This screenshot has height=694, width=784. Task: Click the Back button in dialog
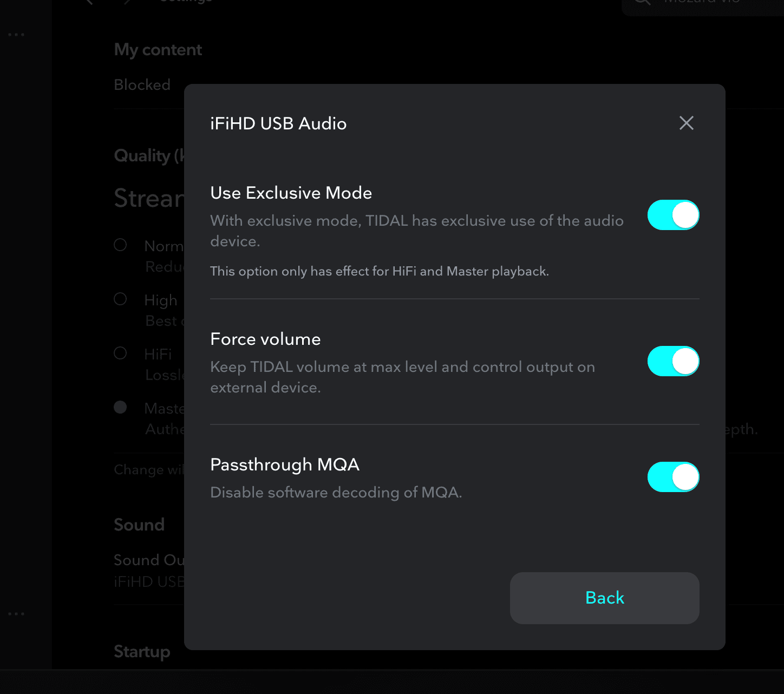point(604,598)
